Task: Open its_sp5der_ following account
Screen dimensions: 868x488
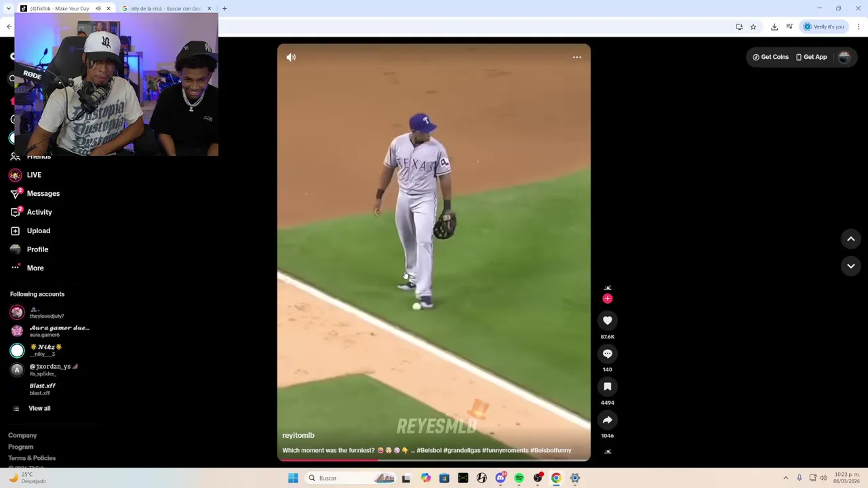Action: pos(45,369)
